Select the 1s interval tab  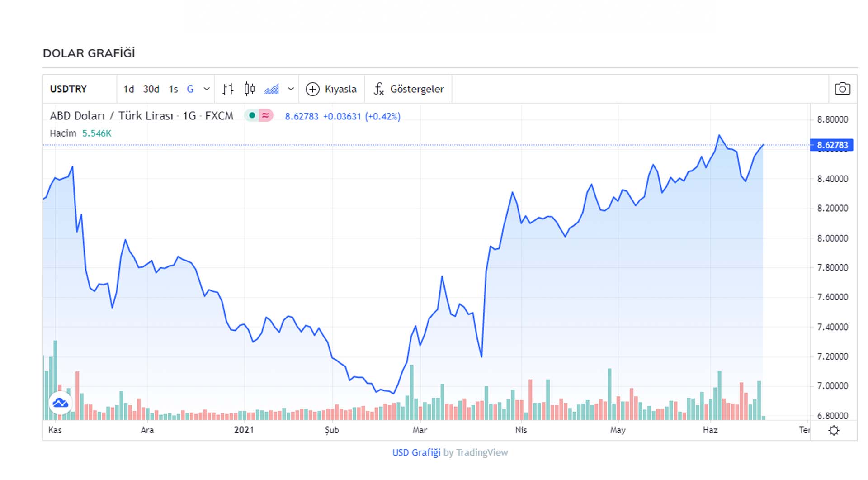173,89
